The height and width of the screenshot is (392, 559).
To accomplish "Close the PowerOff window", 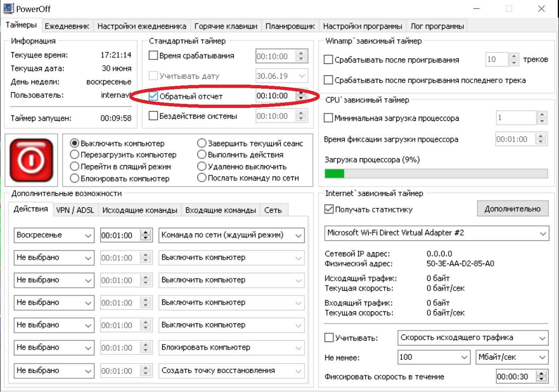I will pyautogui.click(x=541, y=8).
